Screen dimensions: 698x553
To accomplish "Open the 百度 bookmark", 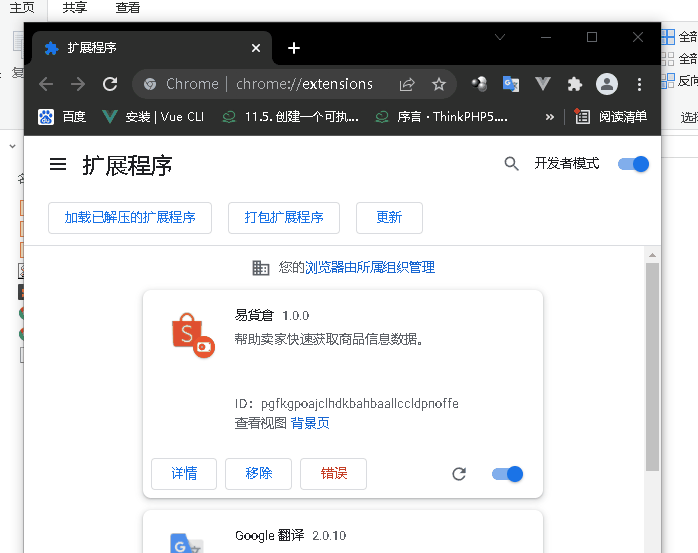I will click(x=62, y=117).
